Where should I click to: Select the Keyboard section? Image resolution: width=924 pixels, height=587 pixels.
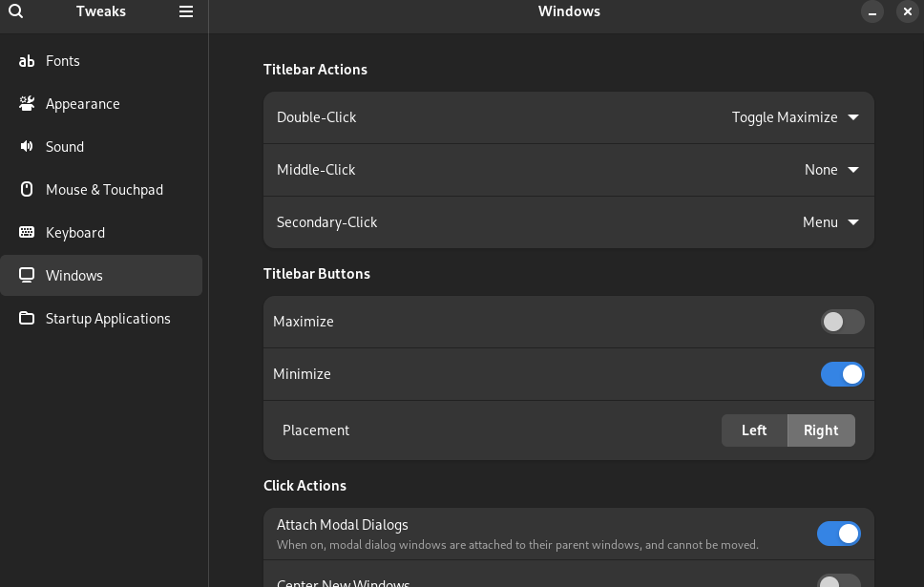click(101, 232)
